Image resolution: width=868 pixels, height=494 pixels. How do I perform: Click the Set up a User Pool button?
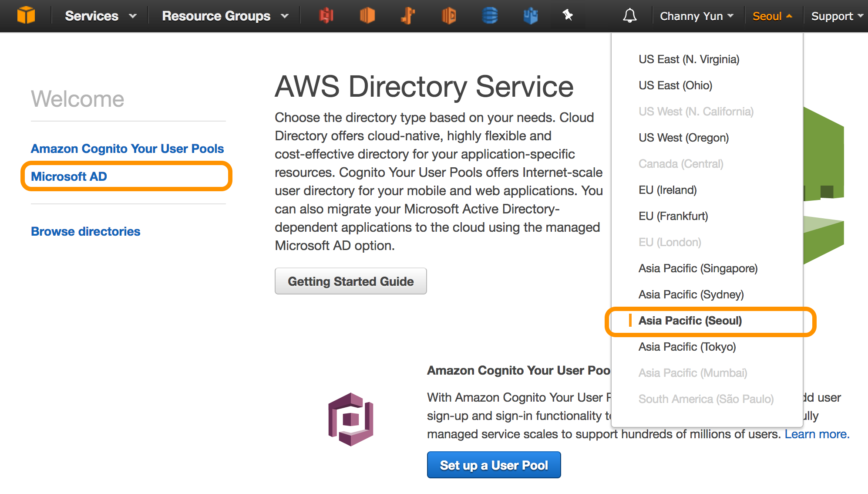coord(494,465)
